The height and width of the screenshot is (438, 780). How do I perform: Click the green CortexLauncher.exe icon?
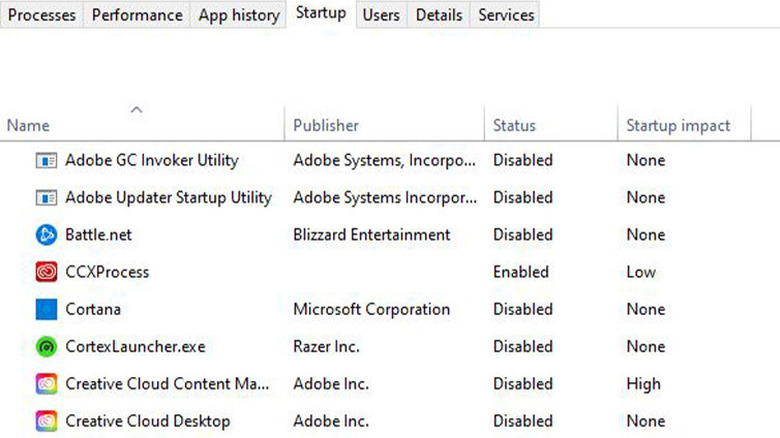pyautogui.click(x=46, y=347)
